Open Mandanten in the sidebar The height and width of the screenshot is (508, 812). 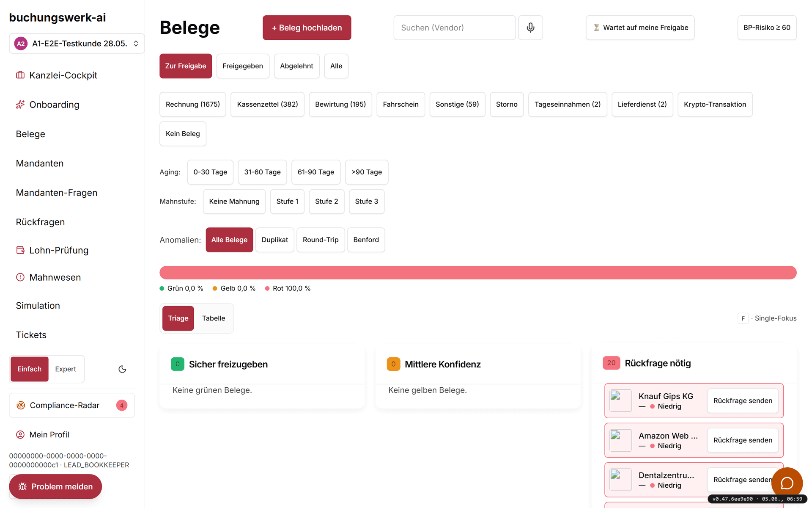[x=40, y=163]
